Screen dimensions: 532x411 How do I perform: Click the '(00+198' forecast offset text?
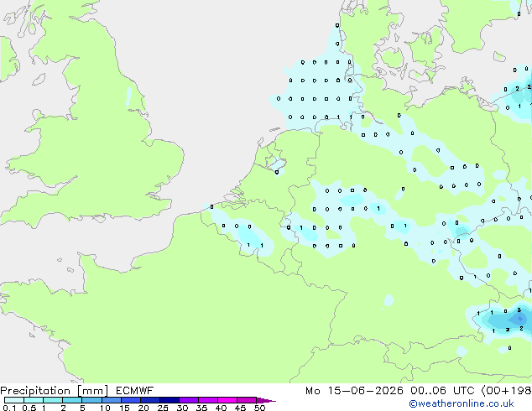coord(506,391)
